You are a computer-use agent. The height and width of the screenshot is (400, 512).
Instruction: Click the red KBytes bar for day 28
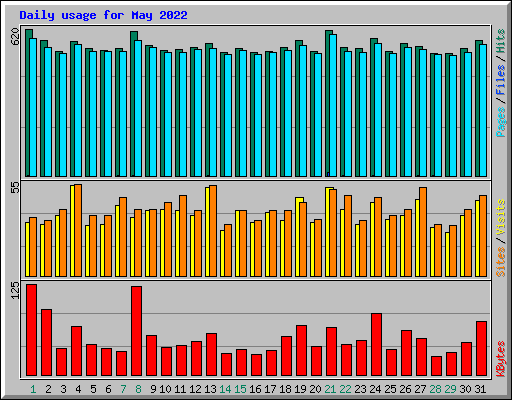(x=437, y=366)
